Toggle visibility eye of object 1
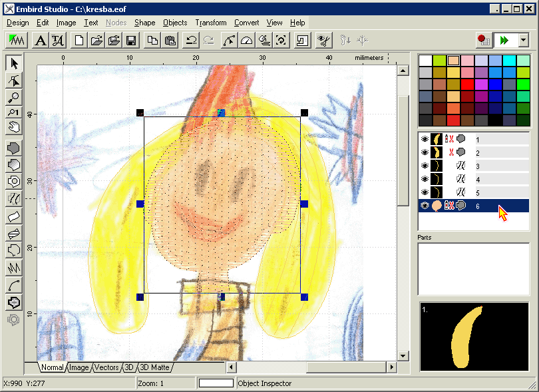 (425, 139)
